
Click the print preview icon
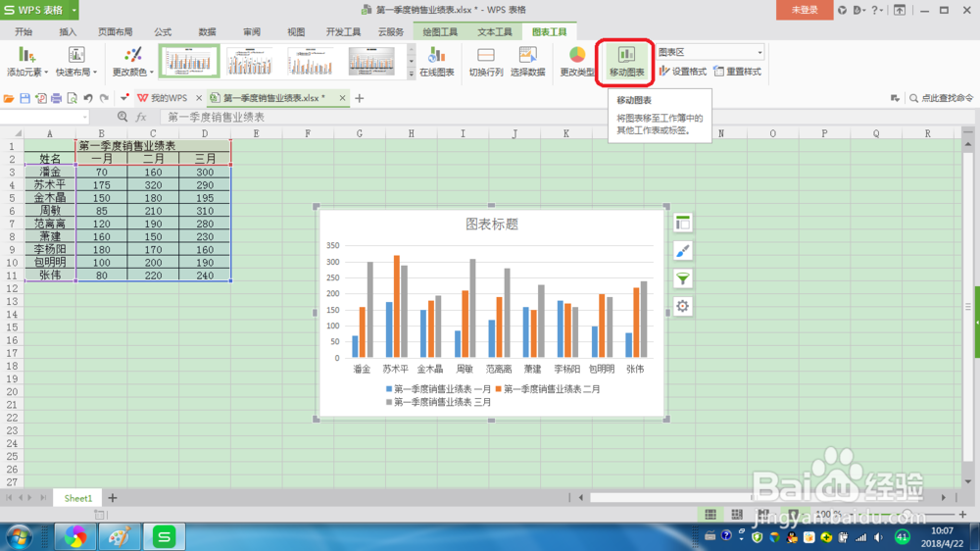(72, 98)
